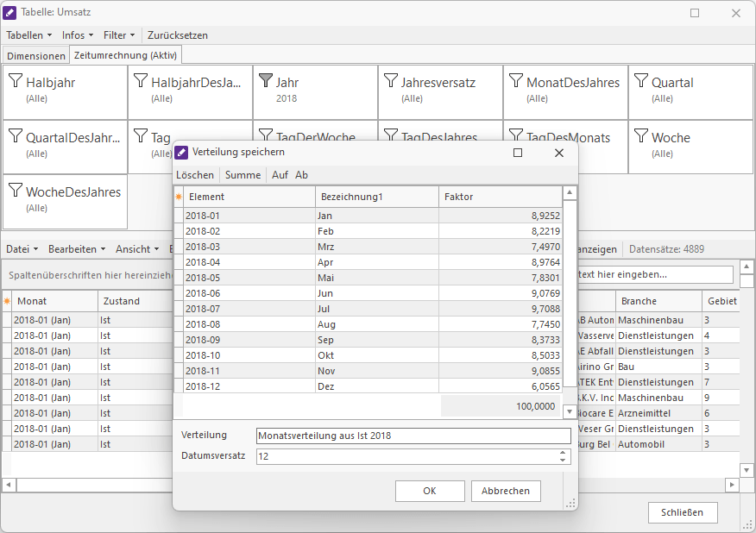Click Summe in the dialog toolbar
Image resolution: width=756 pixels, height=533 pixels.
click(x=243, y=175)
